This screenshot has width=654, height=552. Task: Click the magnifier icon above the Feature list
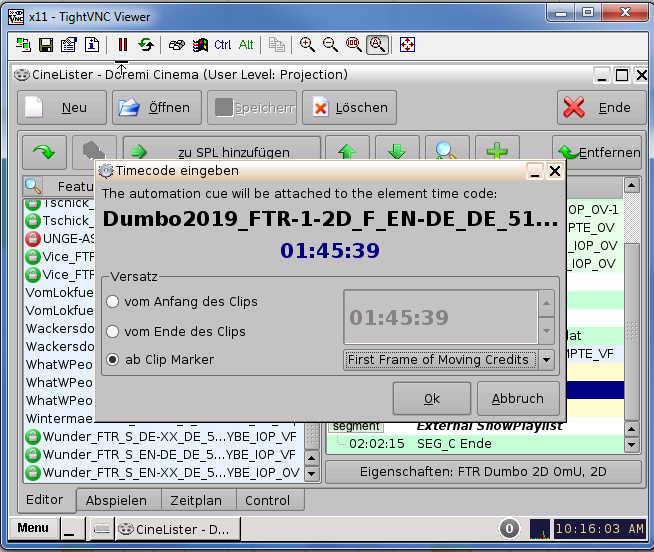click(x=33, y=186)
